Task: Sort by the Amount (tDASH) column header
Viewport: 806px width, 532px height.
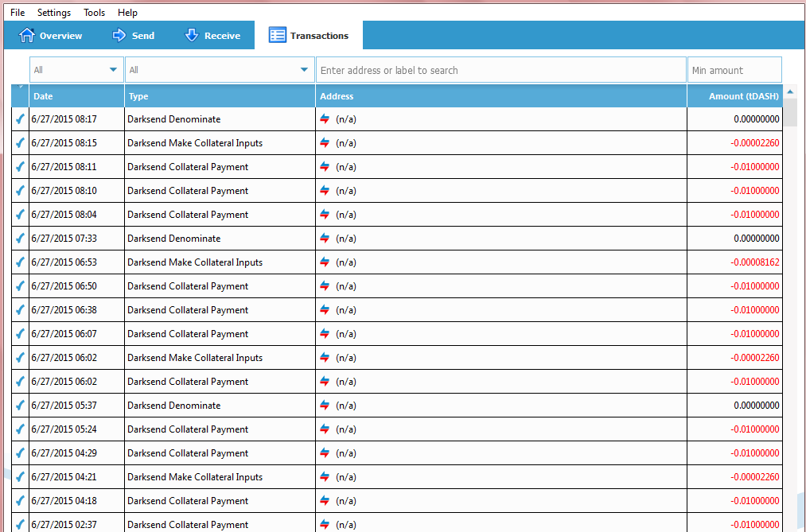Action: click(x=735, y=96)
